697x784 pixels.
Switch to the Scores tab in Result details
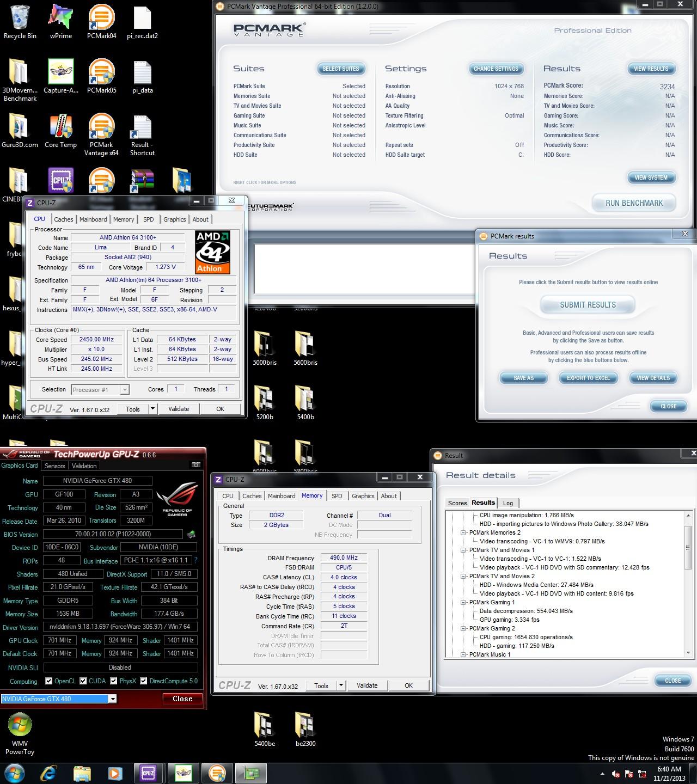[x=457, y=503]
